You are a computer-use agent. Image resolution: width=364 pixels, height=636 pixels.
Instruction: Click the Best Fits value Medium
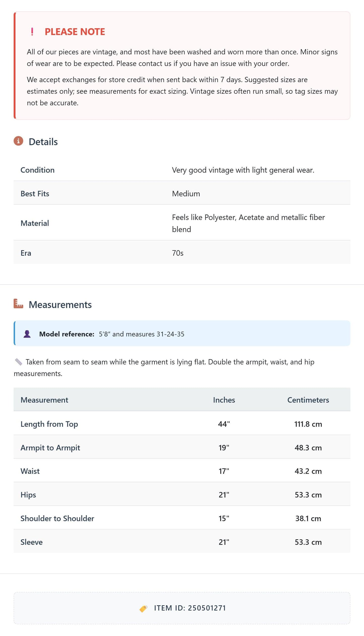point(186,194)
